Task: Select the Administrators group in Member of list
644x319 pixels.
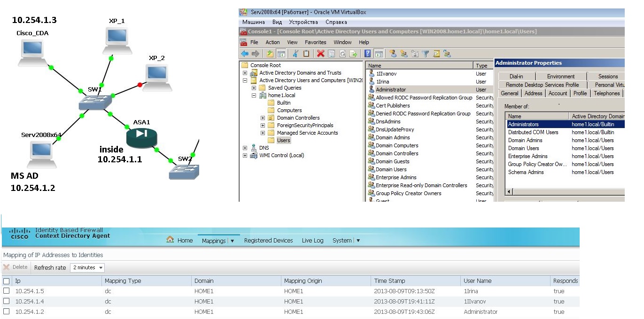Action: (566, 124)
